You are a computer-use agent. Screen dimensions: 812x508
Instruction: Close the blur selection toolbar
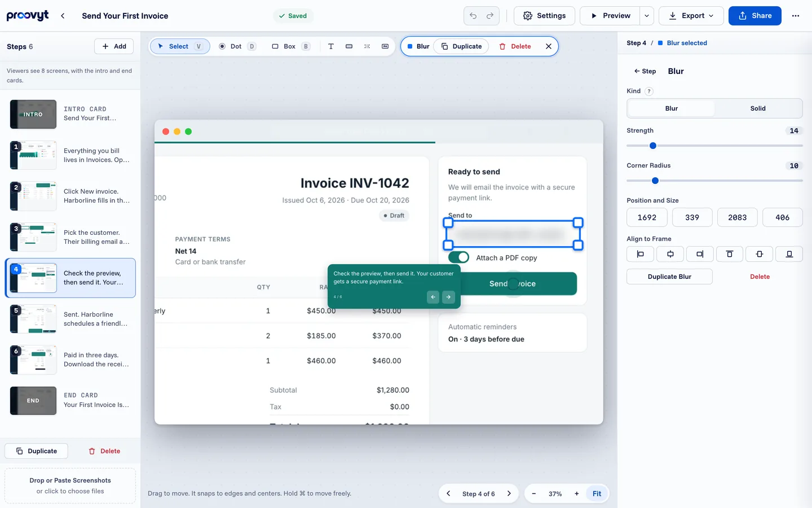549,46
